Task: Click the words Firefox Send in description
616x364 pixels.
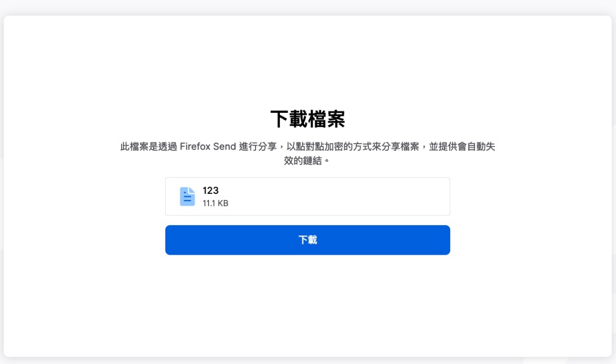Action: click(208, 147)
